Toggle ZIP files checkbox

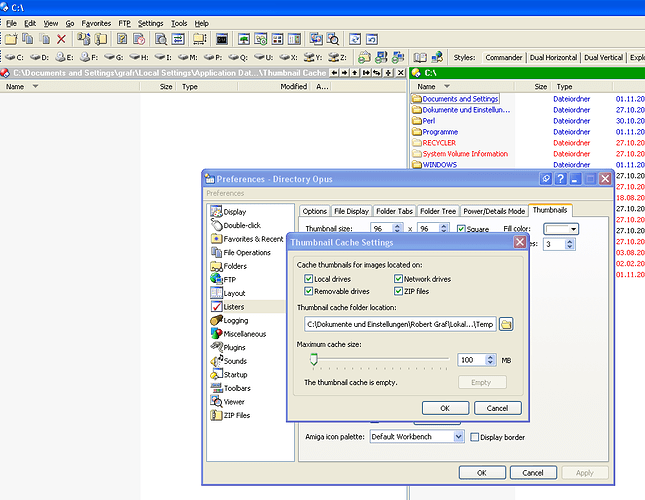pyautogui.click(x=398, y=291)
